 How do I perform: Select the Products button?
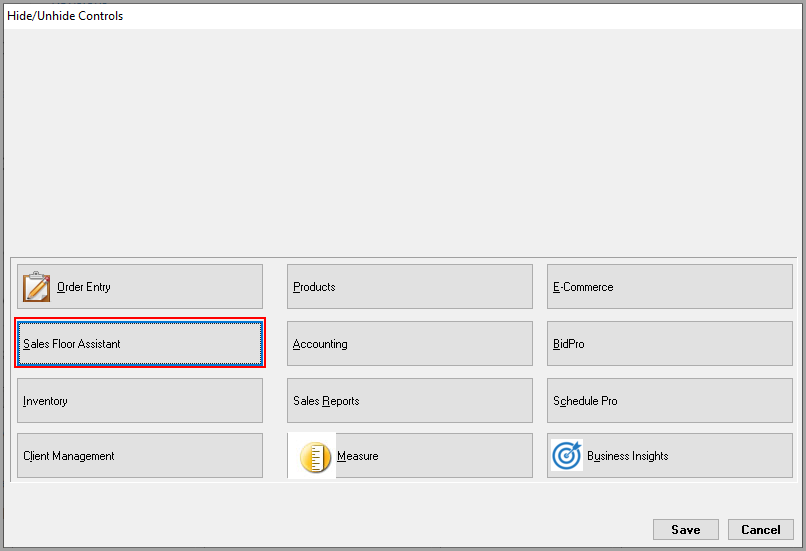click(410, 286)
